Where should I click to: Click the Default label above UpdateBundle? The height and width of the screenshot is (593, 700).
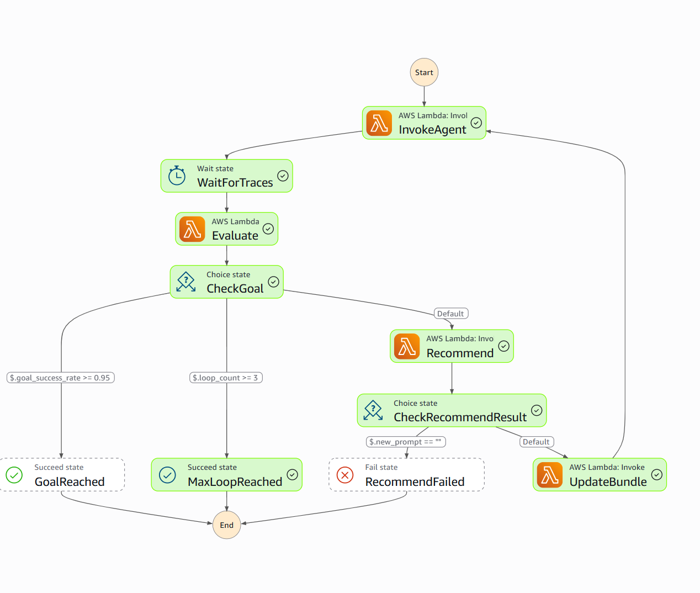[x=537, y=442]
